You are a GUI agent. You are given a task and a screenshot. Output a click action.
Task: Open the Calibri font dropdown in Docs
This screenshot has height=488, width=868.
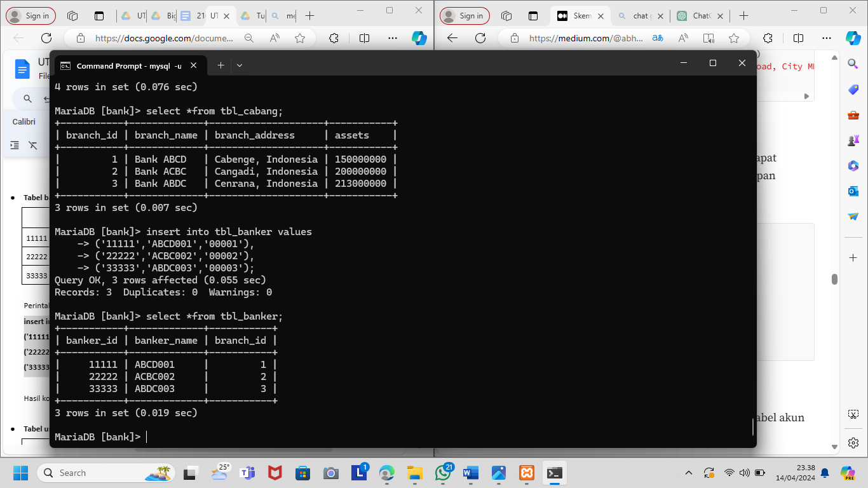coord(24,121)
